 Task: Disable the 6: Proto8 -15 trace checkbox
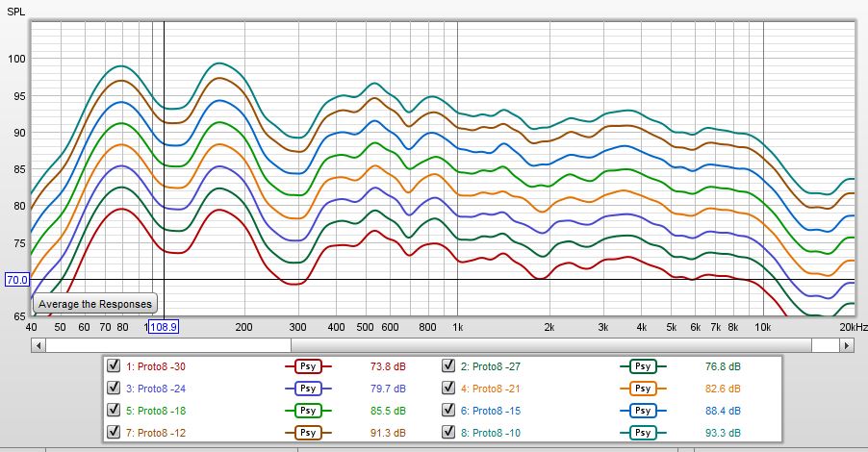coord(448,410)
